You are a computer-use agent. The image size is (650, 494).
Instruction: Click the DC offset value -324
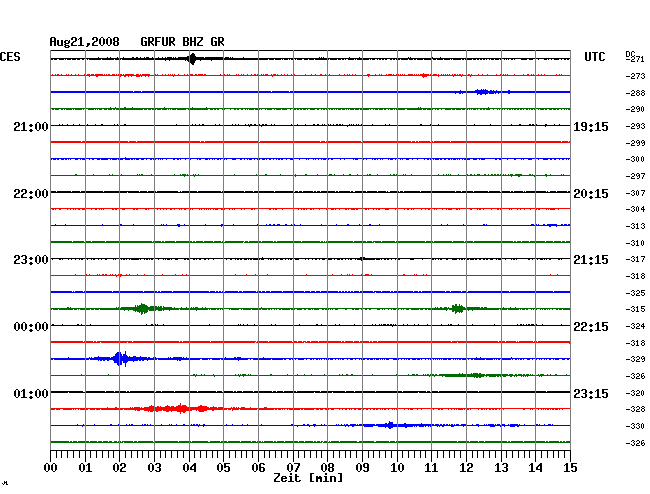click(x=635, y=326)
